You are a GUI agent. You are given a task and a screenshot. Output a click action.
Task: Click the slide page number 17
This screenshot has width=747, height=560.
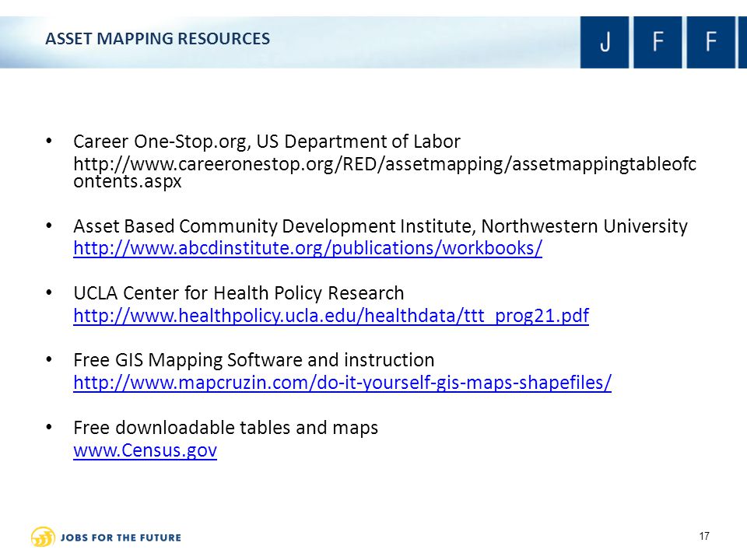click(704, 536)
